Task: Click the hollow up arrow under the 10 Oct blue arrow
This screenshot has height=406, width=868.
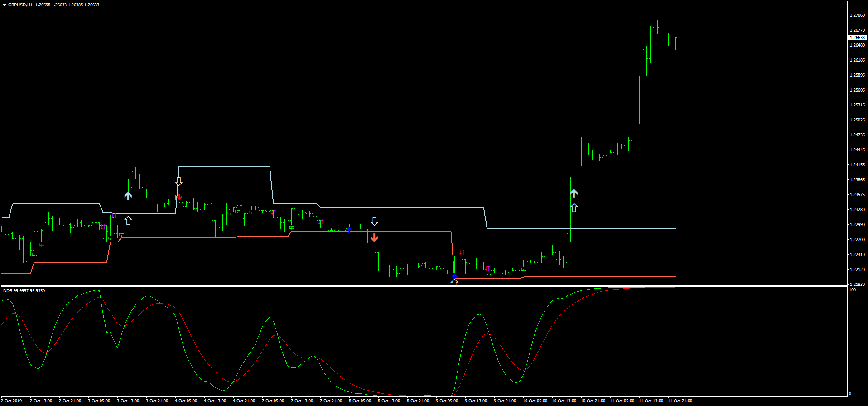Action: pyautogui.click(x=574, y=208)
